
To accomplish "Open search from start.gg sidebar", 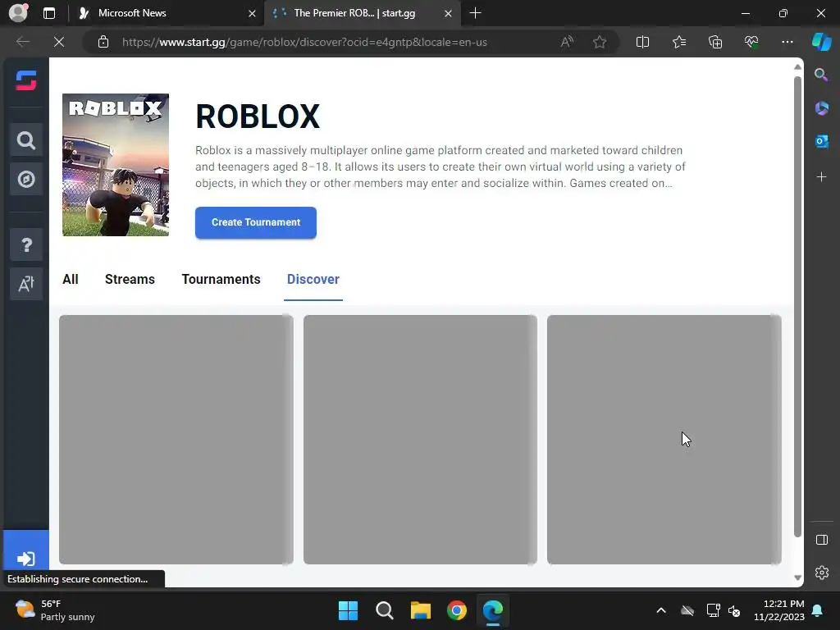I will pos(25,140).
